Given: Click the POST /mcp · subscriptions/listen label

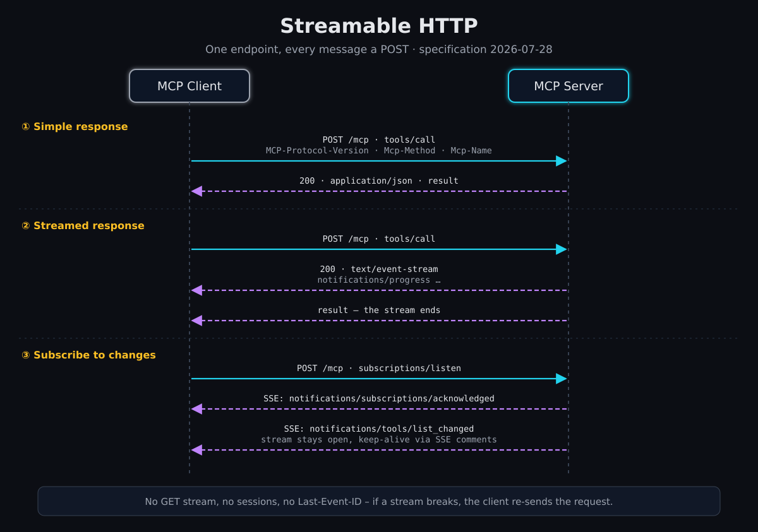Looking at the screenshot, I should (379, 369).
